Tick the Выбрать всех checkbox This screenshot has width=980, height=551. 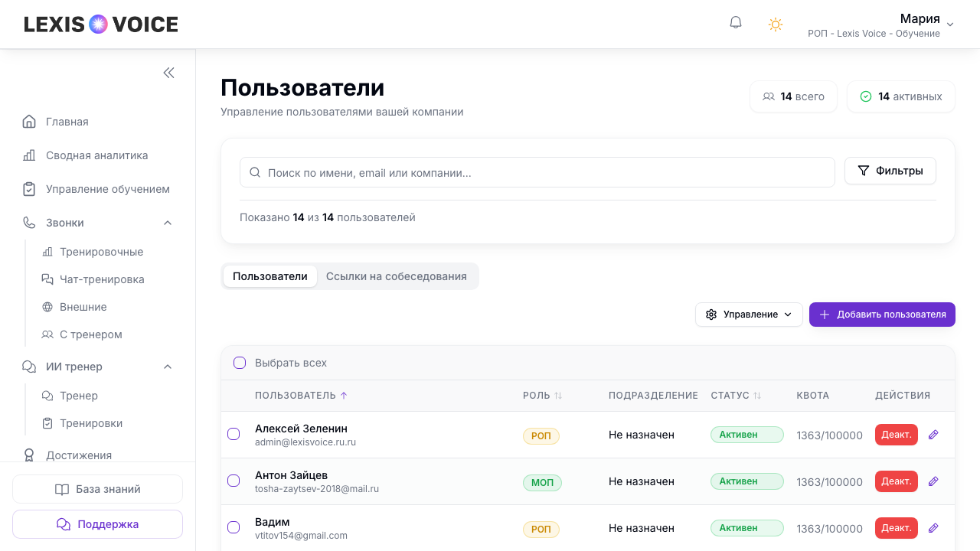click(x=240, y=363)
